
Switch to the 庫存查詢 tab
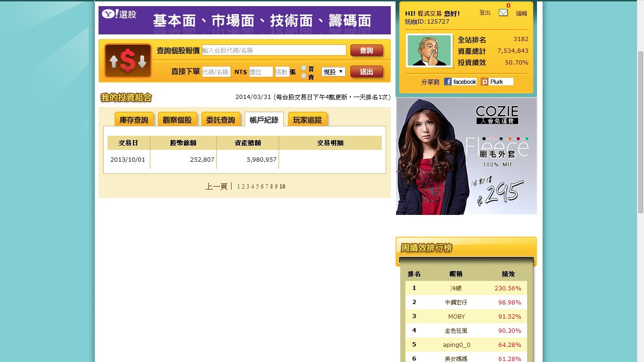click(x=133, y=120)
